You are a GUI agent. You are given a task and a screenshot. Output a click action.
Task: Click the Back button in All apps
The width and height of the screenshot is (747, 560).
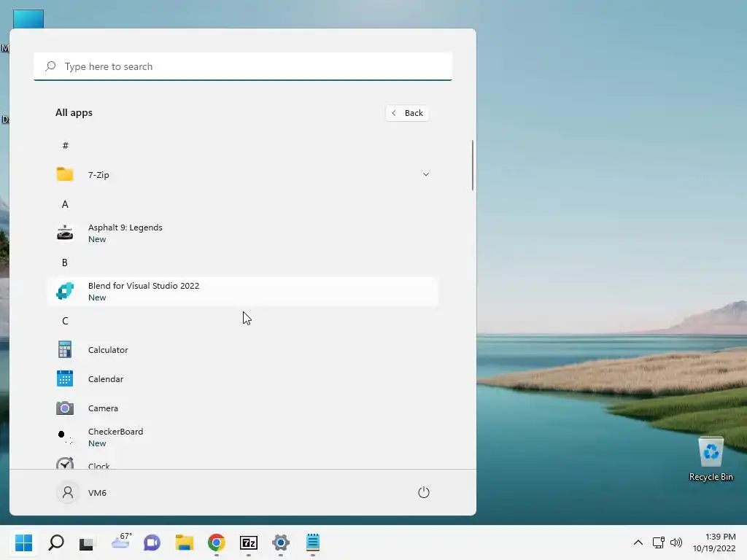tap(407, 113)
